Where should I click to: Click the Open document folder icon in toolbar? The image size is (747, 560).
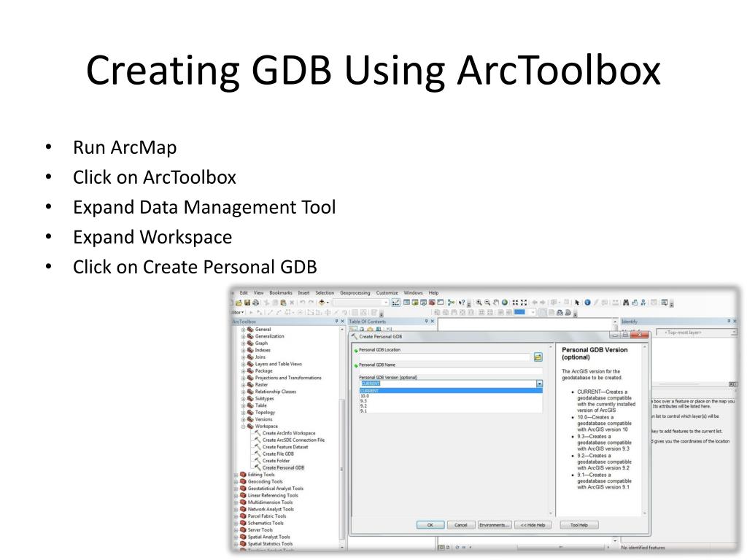(239, 303)
